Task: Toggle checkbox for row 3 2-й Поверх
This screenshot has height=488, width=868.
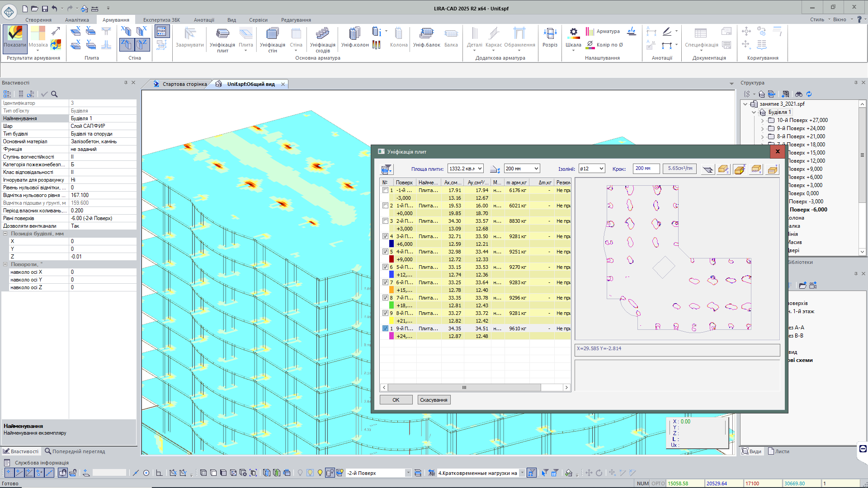Action: (385, 221)
